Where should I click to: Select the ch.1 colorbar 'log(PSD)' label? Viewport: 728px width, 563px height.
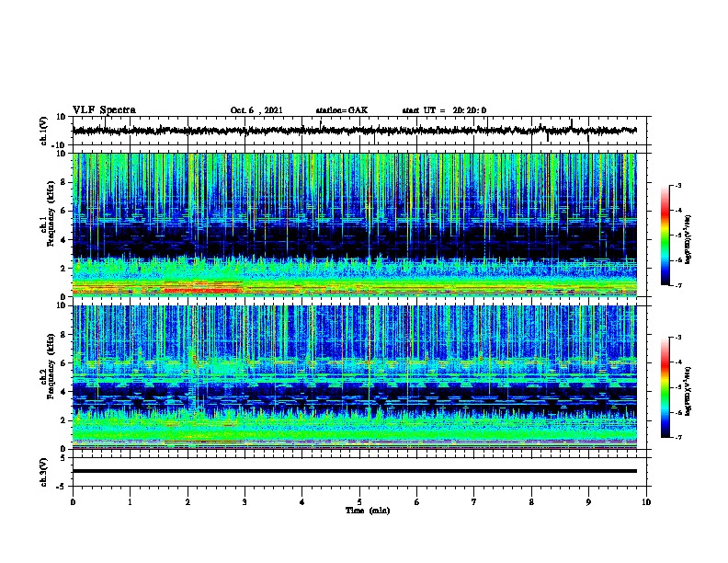(688, 240)
